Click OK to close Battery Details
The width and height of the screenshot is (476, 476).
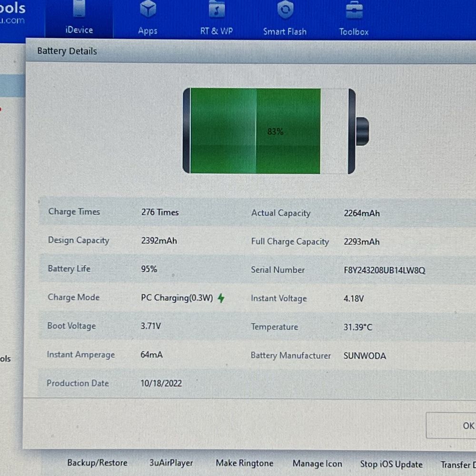pos(451,425)
